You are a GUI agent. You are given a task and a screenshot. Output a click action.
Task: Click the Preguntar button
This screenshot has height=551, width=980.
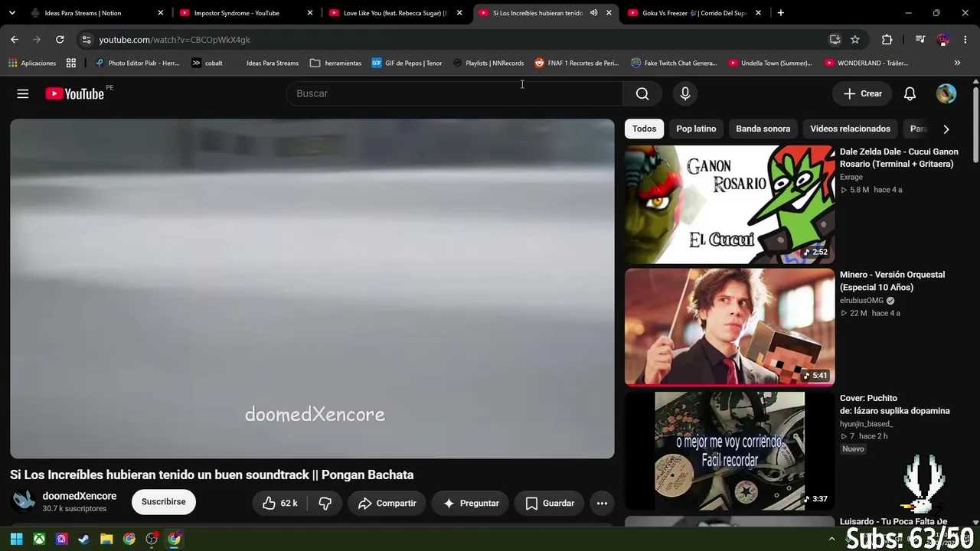(470, 503)
